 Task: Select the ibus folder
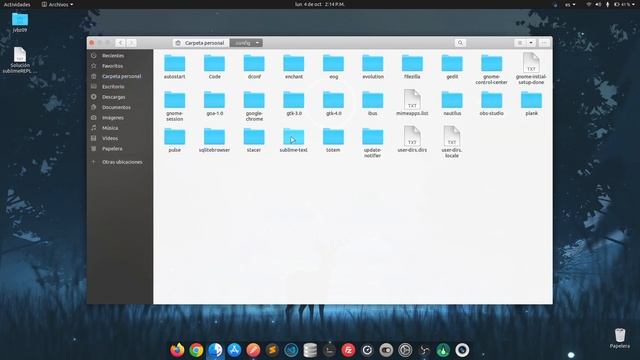373,103
